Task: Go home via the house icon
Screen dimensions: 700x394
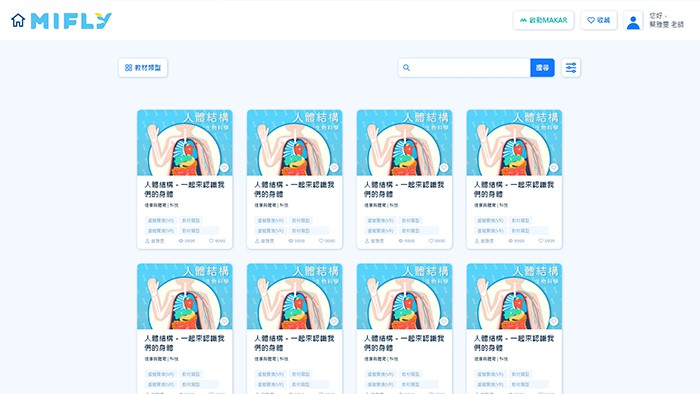Action: (18, 21)
